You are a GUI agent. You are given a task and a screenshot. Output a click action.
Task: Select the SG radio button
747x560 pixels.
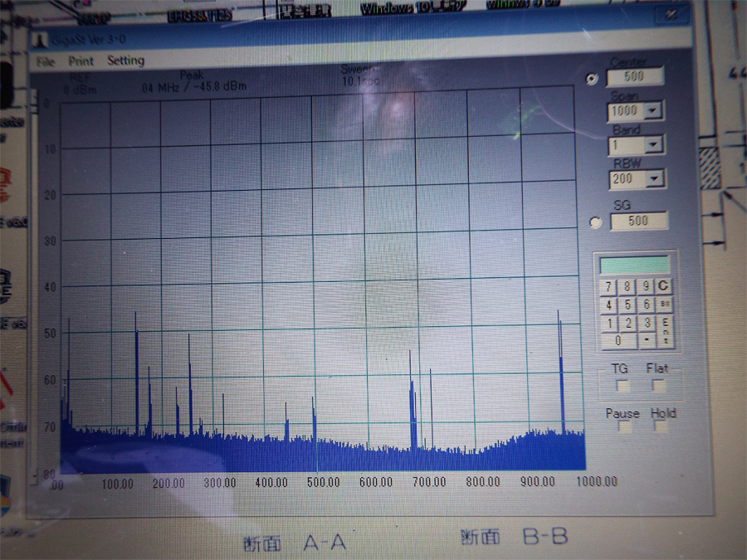(594, 222)
